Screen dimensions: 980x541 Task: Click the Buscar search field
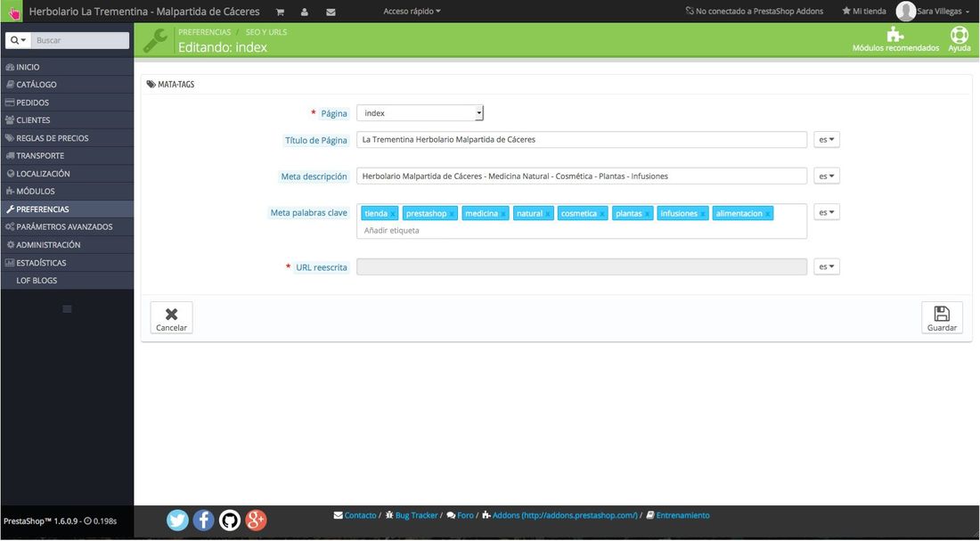[x=80, y=40]
